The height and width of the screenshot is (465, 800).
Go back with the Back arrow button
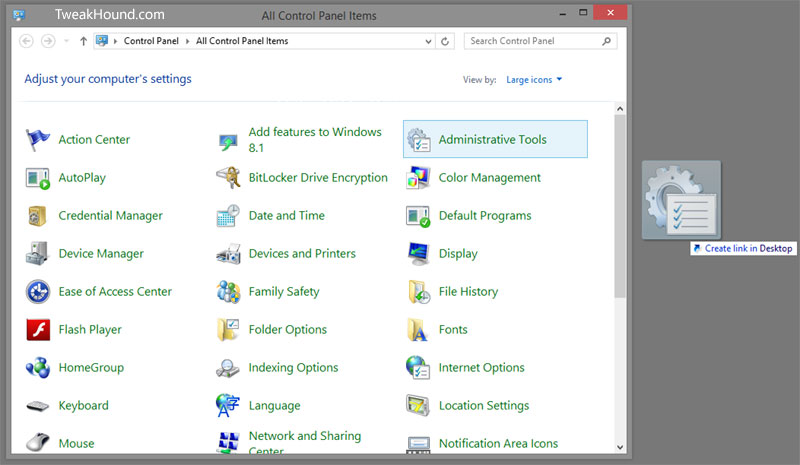coord(26,41)
